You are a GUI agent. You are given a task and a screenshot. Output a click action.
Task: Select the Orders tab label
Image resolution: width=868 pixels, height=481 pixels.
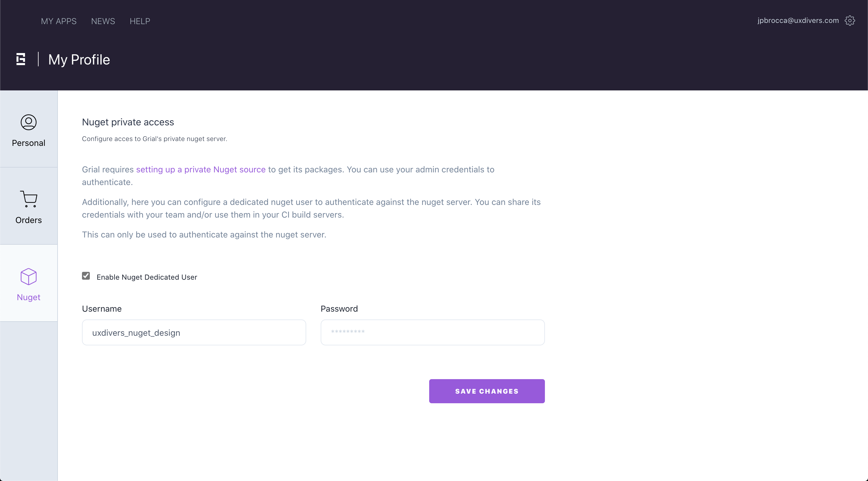point(29,220)
